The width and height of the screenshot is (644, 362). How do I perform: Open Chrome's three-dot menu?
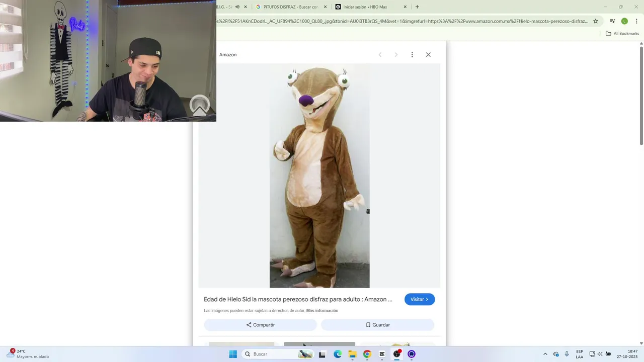tap(636, 21)
